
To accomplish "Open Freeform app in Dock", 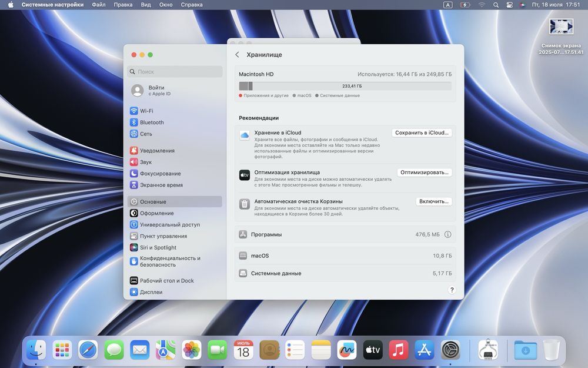I will click(347, 350).
